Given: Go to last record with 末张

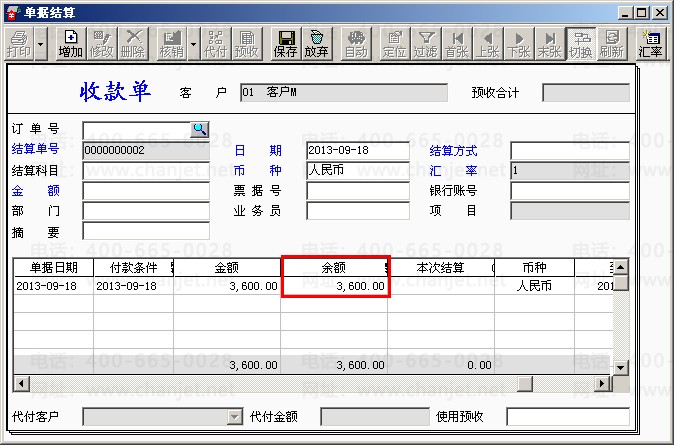Looking at the screenshot, I should click(550, 44).
